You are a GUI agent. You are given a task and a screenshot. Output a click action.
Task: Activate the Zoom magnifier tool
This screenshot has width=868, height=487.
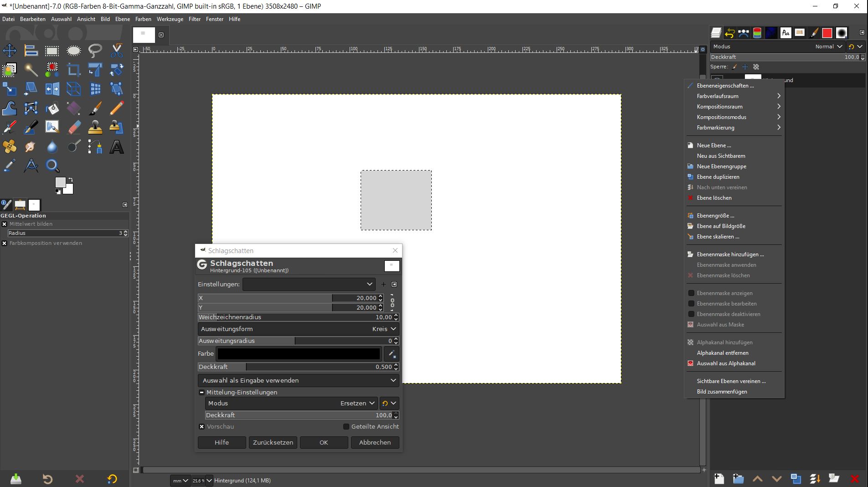tap(52, 166)
